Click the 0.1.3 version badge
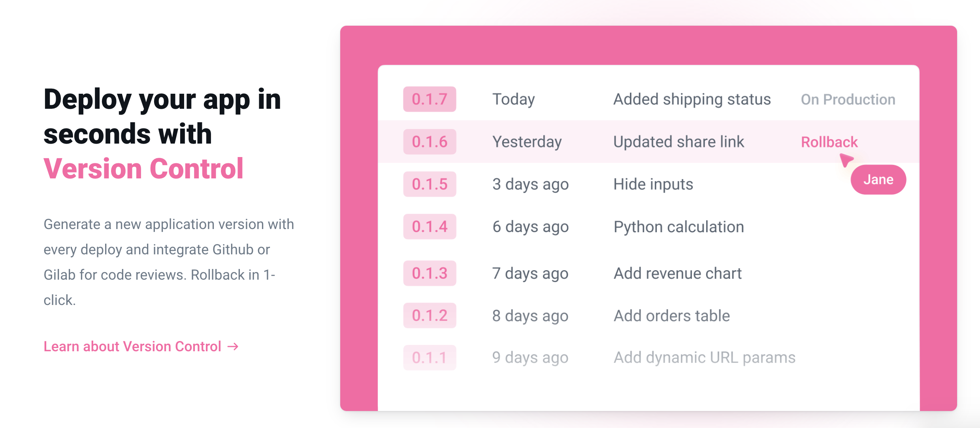This screenshot has height=428, width=980. coord(430,273)
